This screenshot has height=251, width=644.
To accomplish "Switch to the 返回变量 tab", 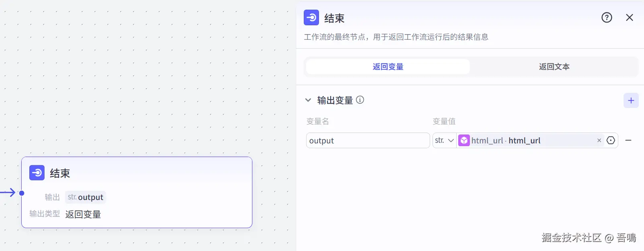I will tap(388, 67).
